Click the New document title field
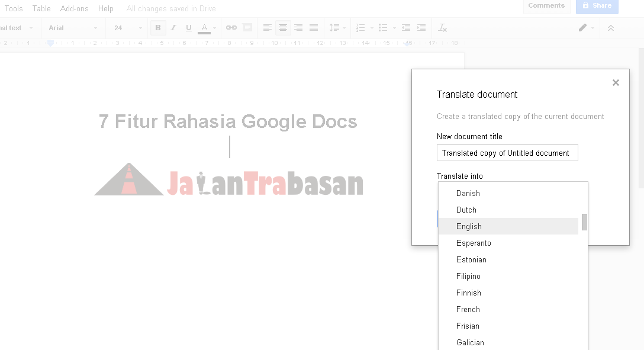The image size is (644, 350). 507,153
